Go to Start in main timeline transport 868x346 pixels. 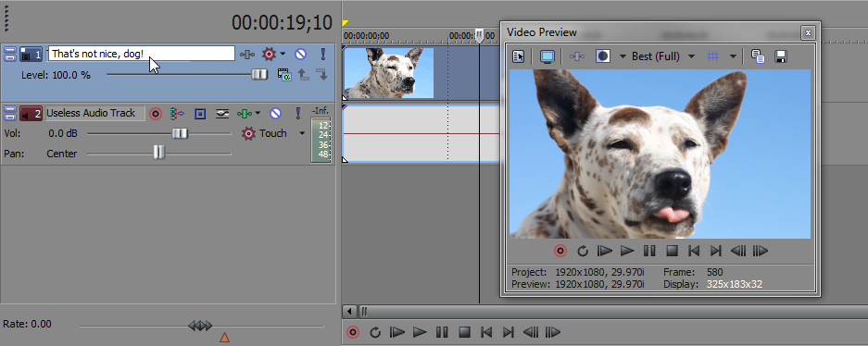coord(486,332)
